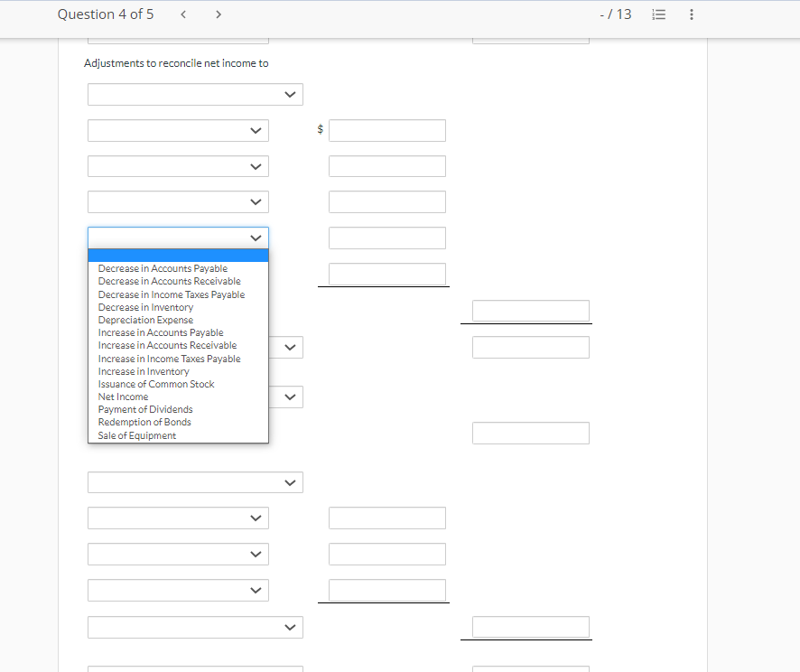Click Adjustments to reconcile net income text
The height and width of the screenshot is (672, 800).
pos(176,63)
